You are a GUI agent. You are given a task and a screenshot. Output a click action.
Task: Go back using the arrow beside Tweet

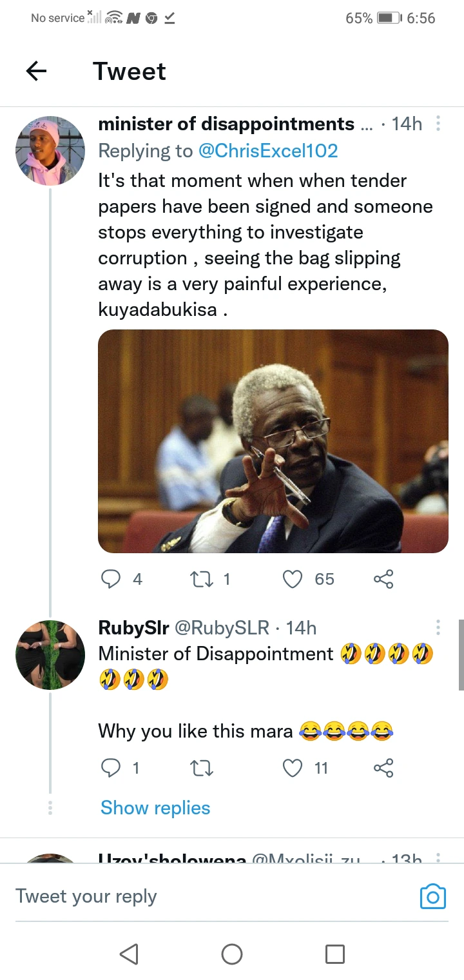[37, 71]
